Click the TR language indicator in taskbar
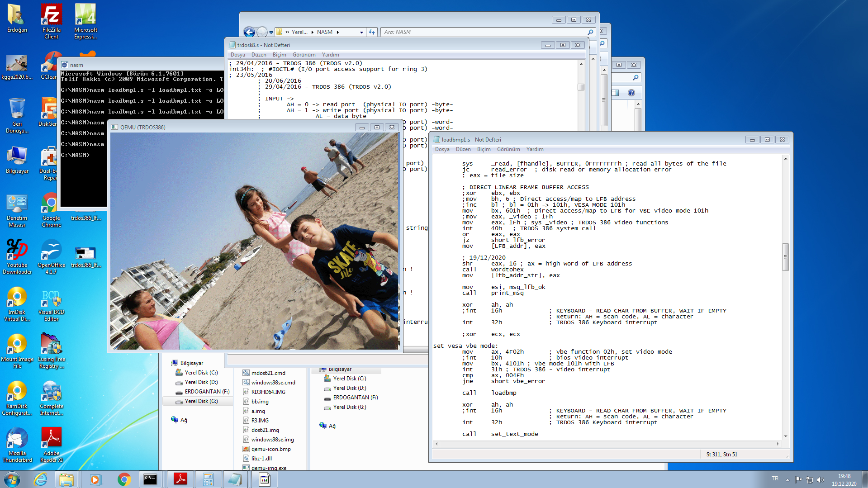 775,479
